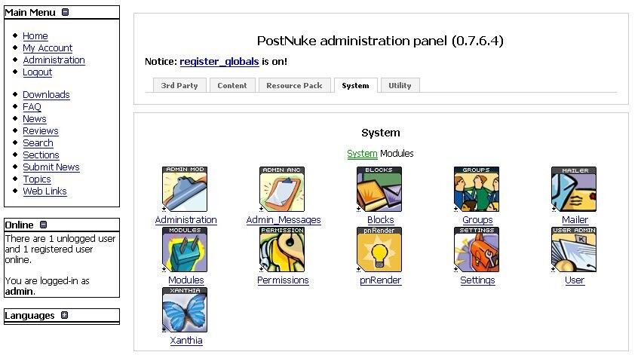Image resolution: width=644 pixels, height=355 pixels.
Task: Click the Xanthia butterfly icon
Action: tap(185, 310)
